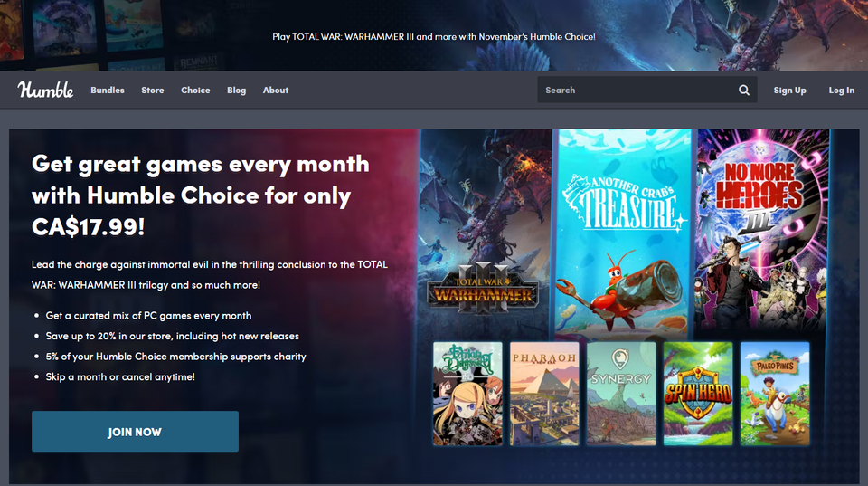Open the Blog link
Screen dimensions: 868x486
pyautogui.click(x=236, y=90)
